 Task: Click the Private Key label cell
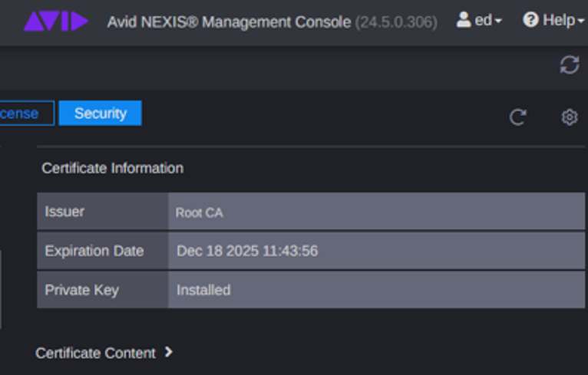point(102,290)
